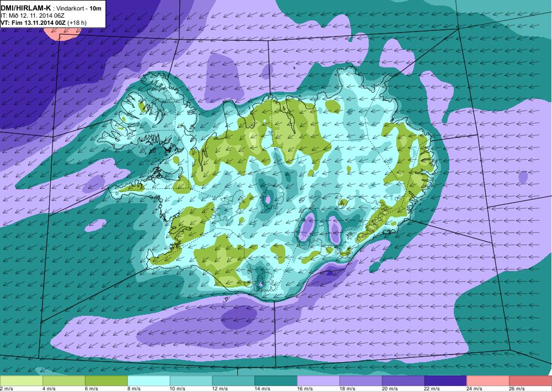
Task: Click the legend swatch between 20 and 22 m/s
Action: click(403, 381)
